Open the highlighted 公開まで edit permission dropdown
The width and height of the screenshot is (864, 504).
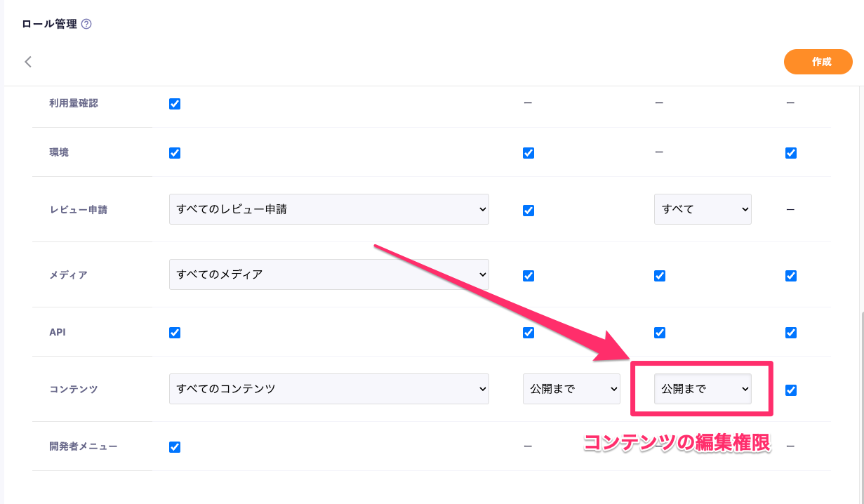(703, 389)
